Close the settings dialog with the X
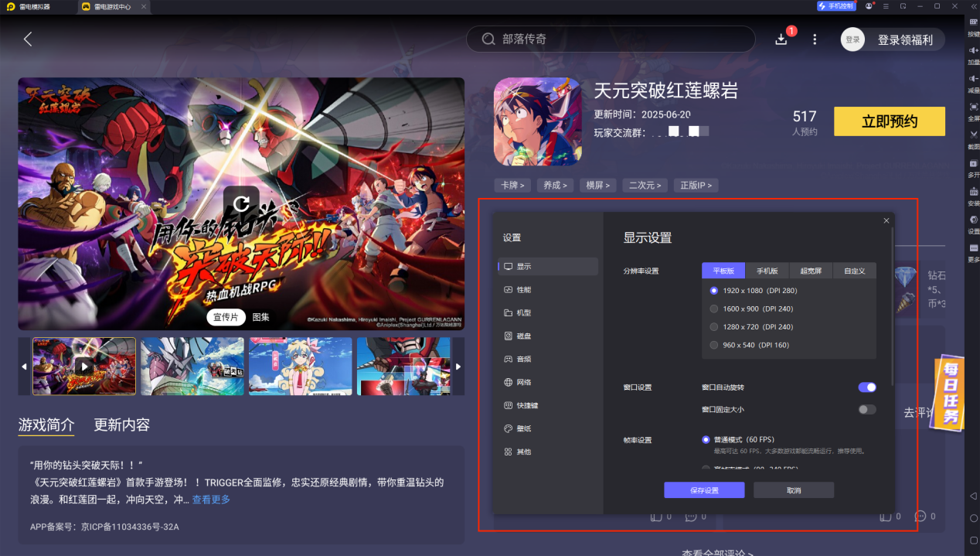 [886, 221]
